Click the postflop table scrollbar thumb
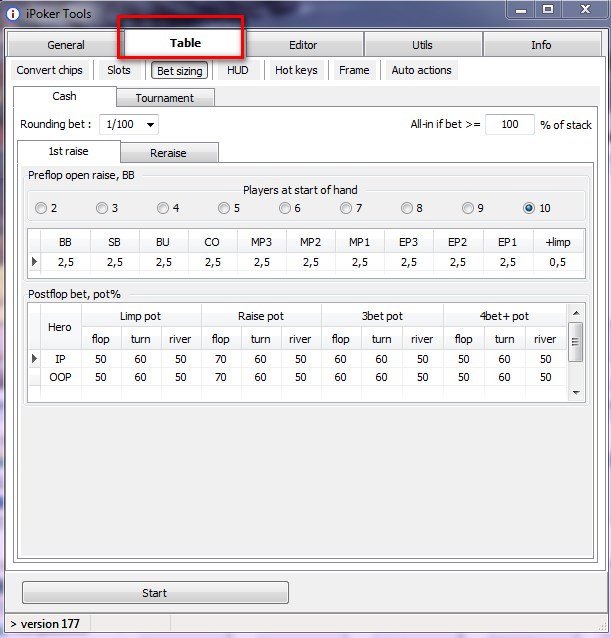This screenshot has width=611, height=638. click(x=575, y=342)
